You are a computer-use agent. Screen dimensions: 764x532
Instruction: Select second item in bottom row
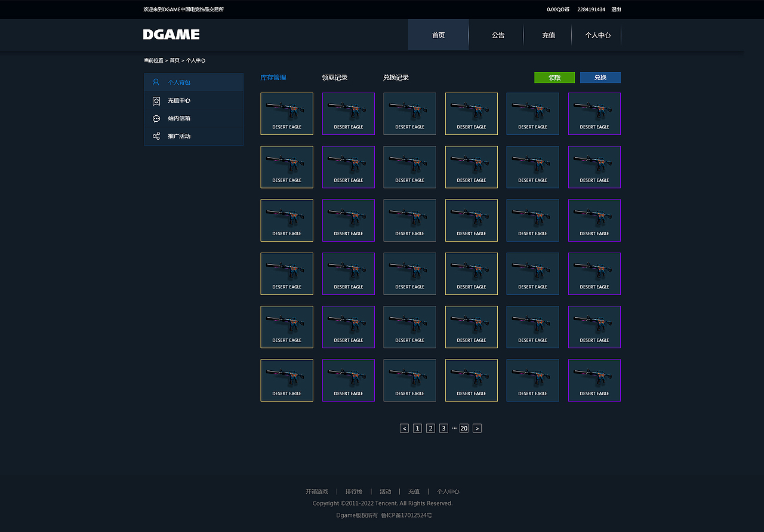tap(349, 380)
